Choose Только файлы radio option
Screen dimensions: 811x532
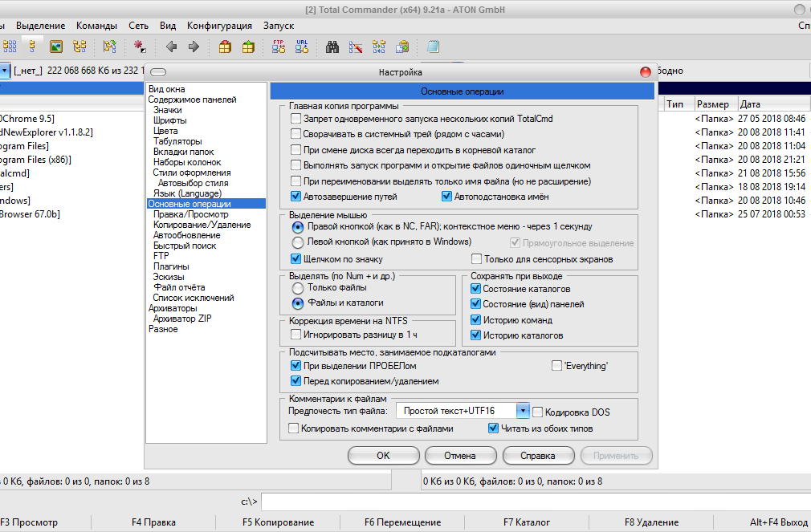pos(298,287)
